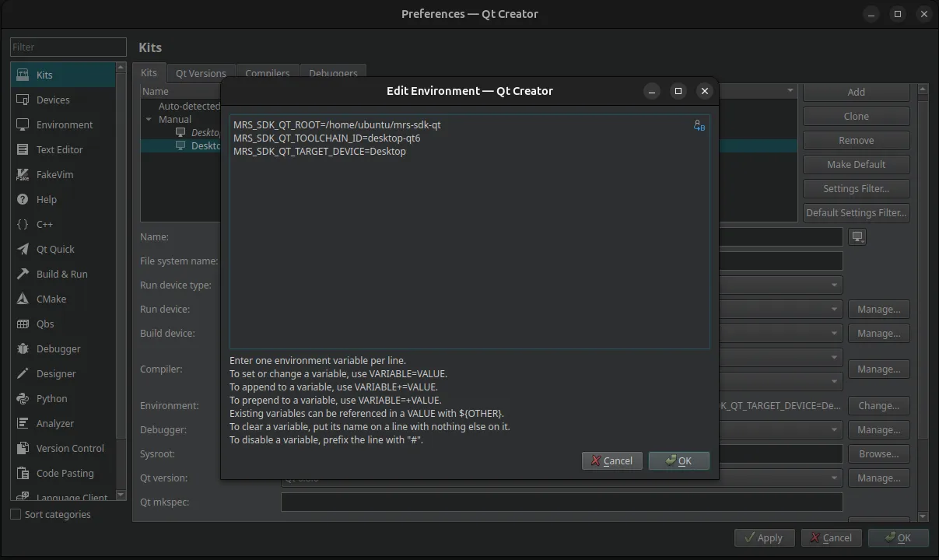Click Manage... next to Debugger

[x=878, y=429]
